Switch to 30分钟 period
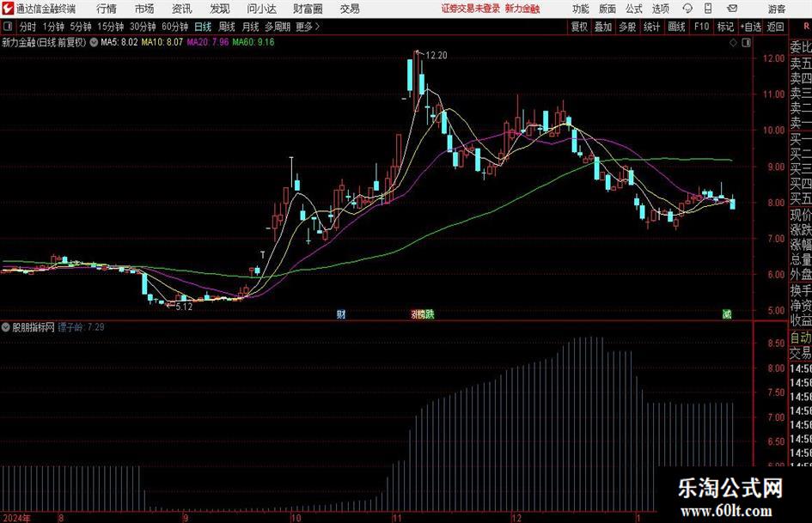The height and width of the screenshot is (523, 812). (143, 27)
